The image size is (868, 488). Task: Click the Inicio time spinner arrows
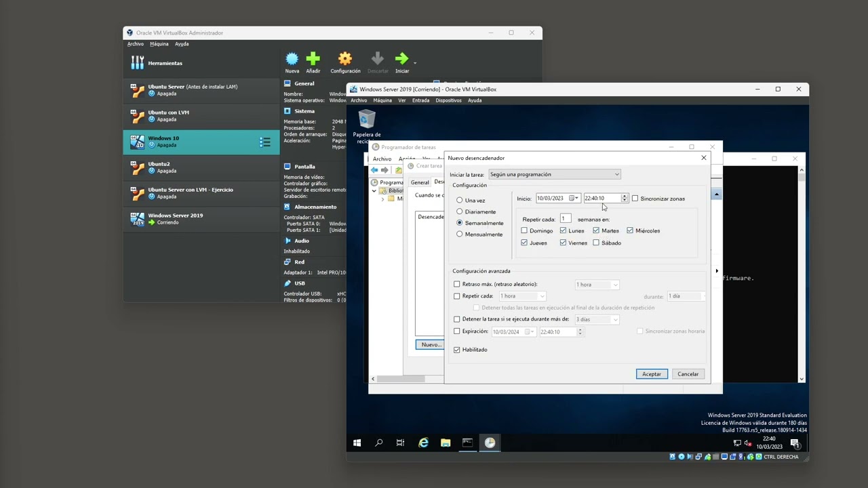pos(624,199)
